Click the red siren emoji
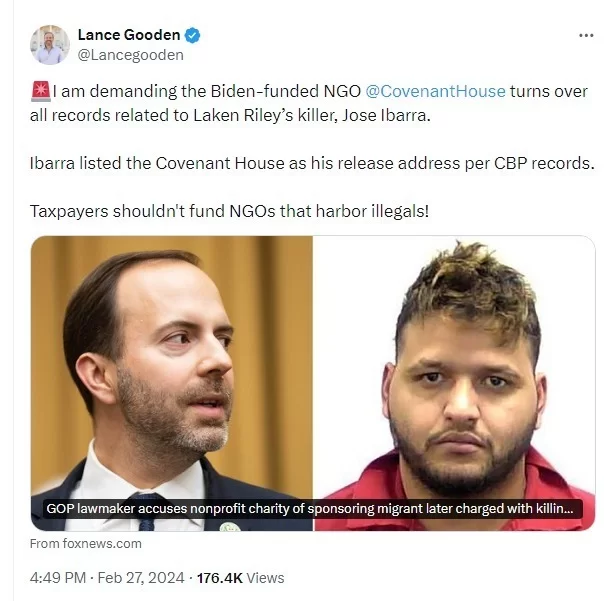The height and width of the screenshot is (601, 604). (x=40, y=91)
